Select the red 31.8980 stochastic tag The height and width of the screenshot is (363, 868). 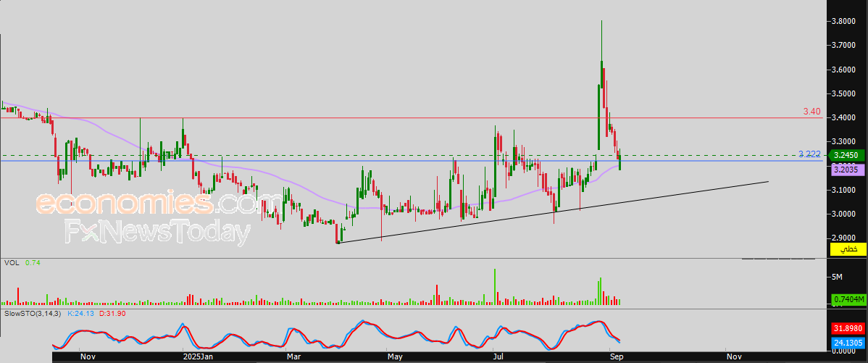[847, 329]
